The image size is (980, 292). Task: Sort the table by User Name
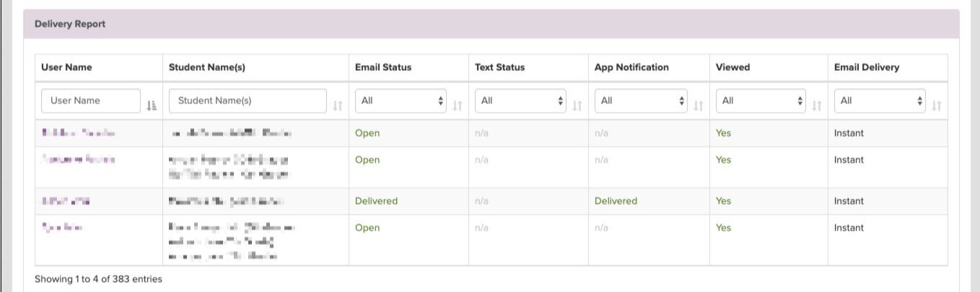pos(151,106)
